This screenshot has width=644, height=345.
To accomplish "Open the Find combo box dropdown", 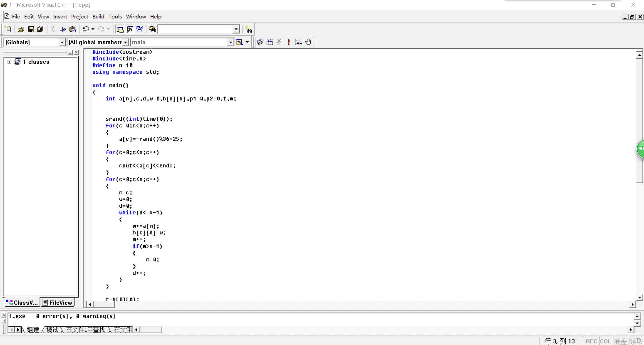I will tap(236, 29).
